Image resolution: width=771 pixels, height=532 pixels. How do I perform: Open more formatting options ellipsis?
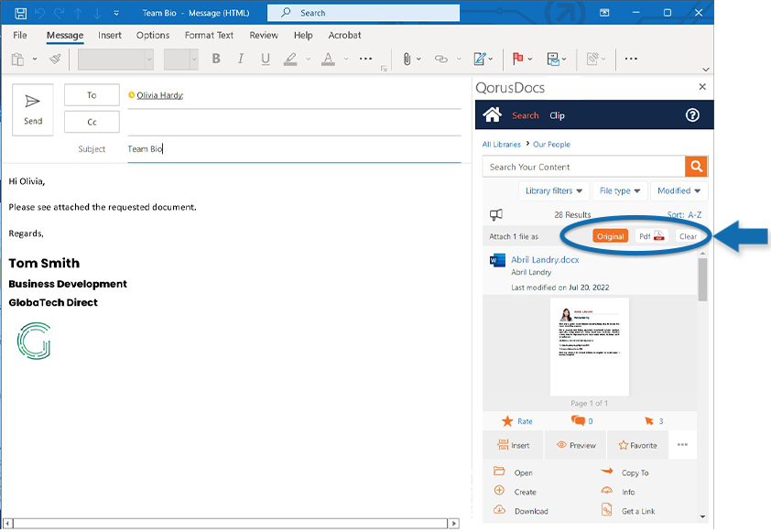point(366,59)
